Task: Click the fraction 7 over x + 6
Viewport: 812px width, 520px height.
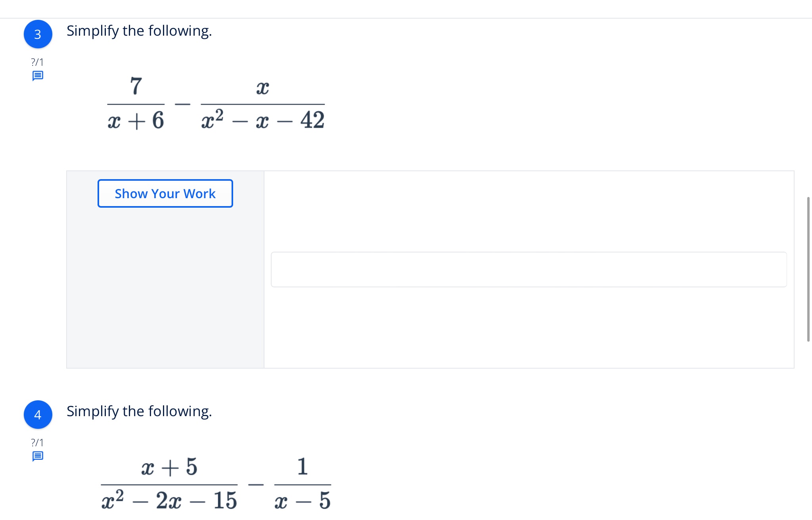Action: coord(136,104)
